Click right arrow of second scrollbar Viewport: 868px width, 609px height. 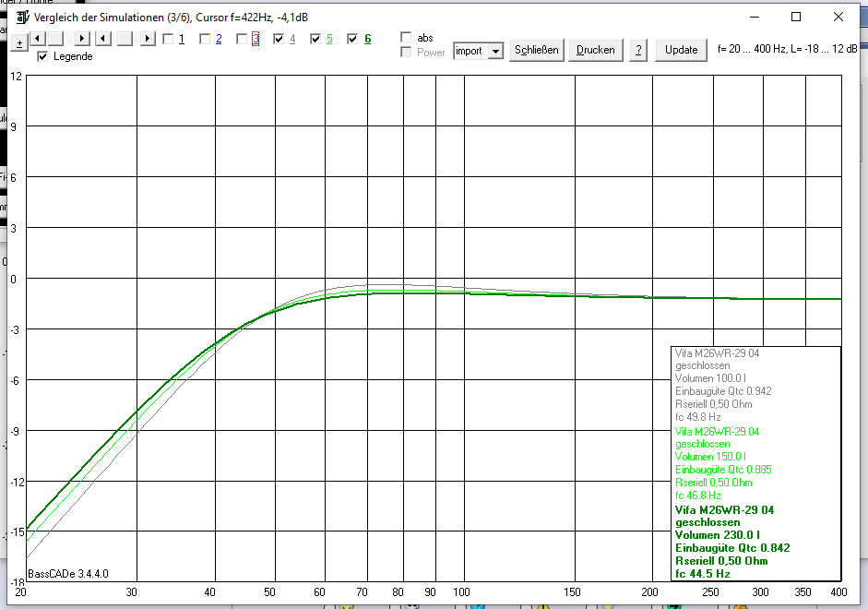pyautogui.click(x=148, y=39)
